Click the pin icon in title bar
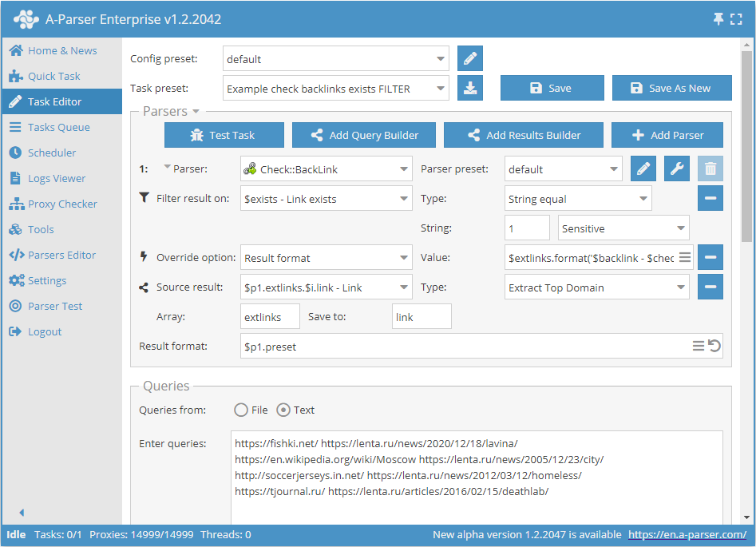The width and height of the screenshot is (756, 547). (x=718, y=18)
